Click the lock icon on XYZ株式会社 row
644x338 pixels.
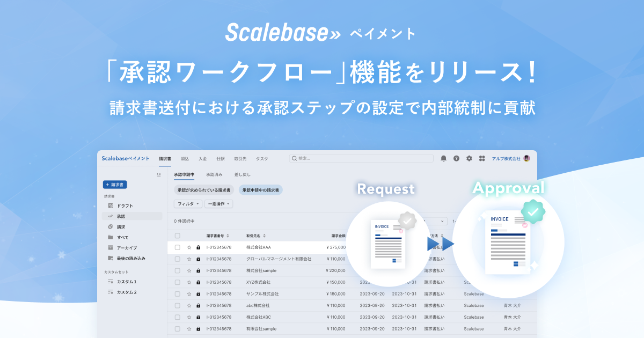tap(199, 282)
